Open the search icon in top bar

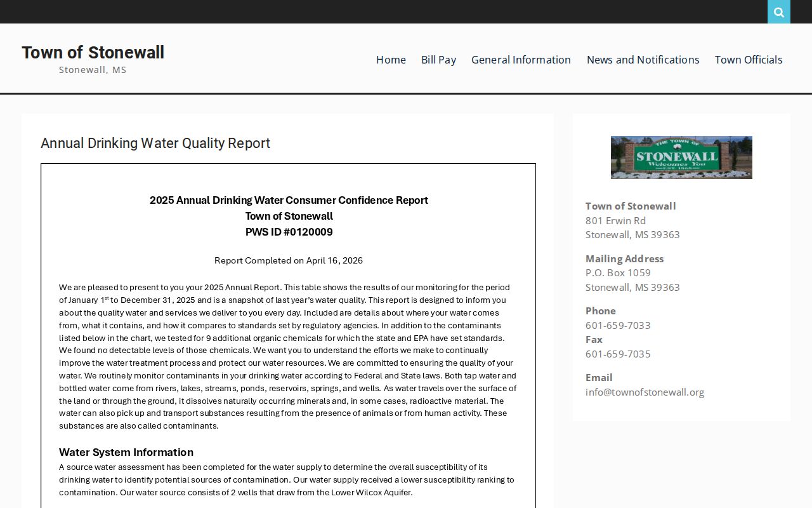779,12
